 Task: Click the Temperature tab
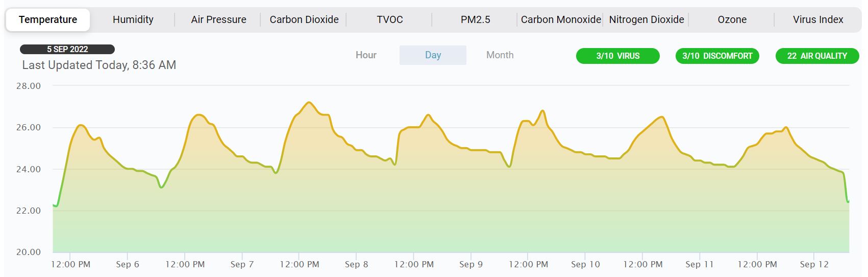point(48,19)
